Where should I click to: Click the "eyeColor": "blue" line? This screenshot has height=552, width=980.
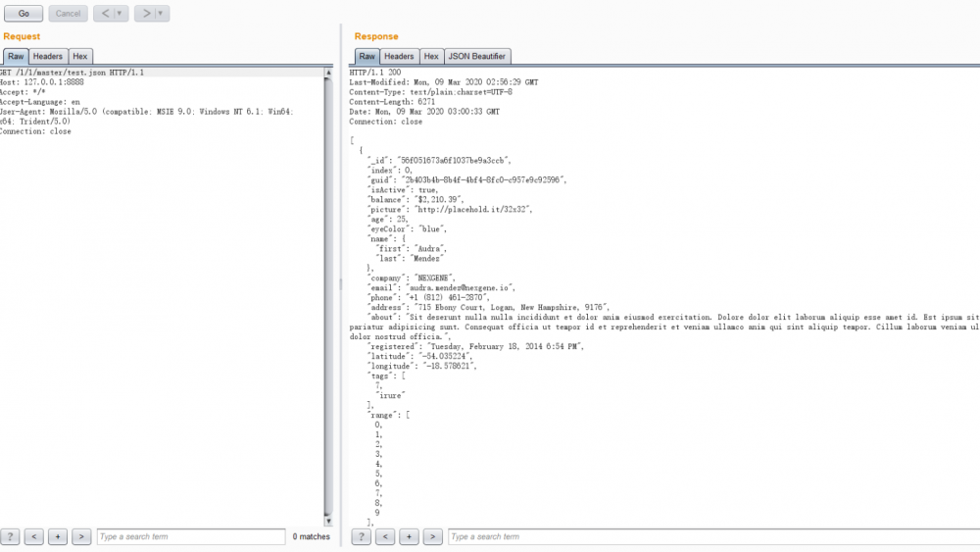click(408, 228)
